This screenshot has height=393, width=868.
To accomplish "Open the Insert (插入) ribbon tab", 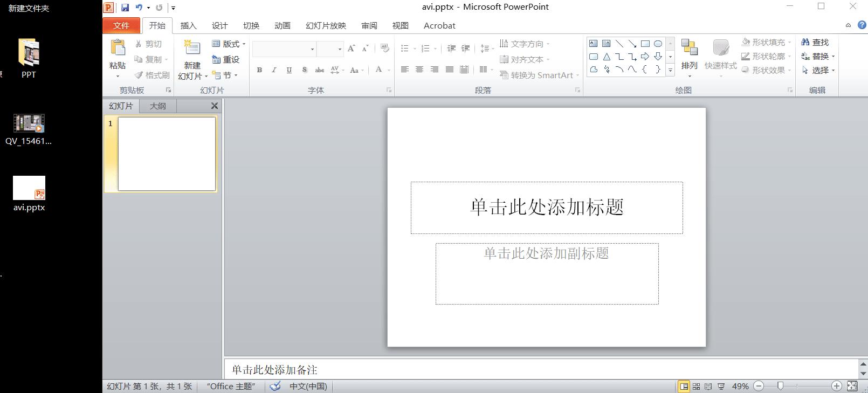I will click(188, 25).
